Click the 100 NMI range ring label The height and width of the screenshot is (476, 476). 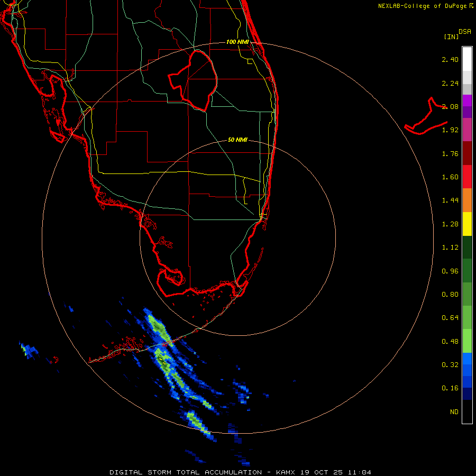(x=237, y=42)
